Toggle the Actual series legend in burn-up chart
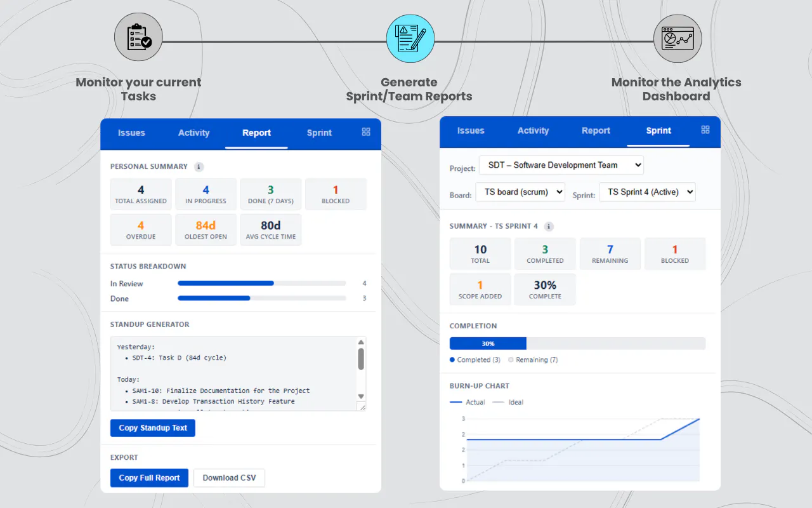The image size is (812, 508). click(468, 403)
